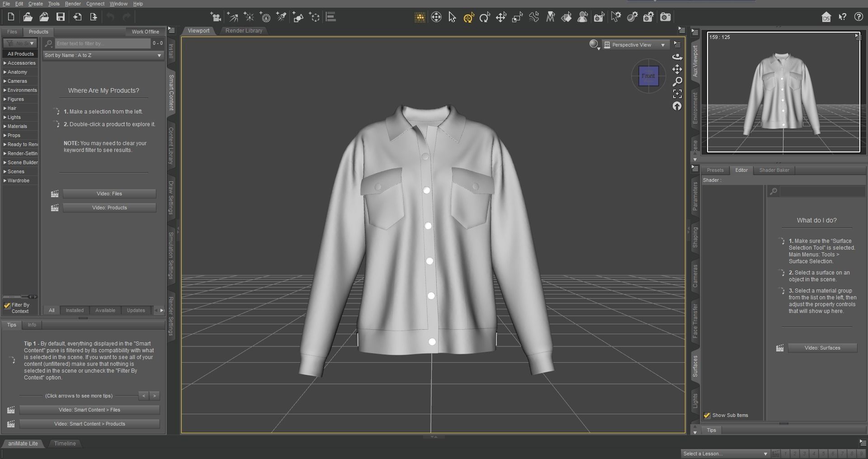Image resolution: width=868 pixels, height=459 pixels.
Task: Open the draw style sphere dropdown
Action: (x=594, y=44)
